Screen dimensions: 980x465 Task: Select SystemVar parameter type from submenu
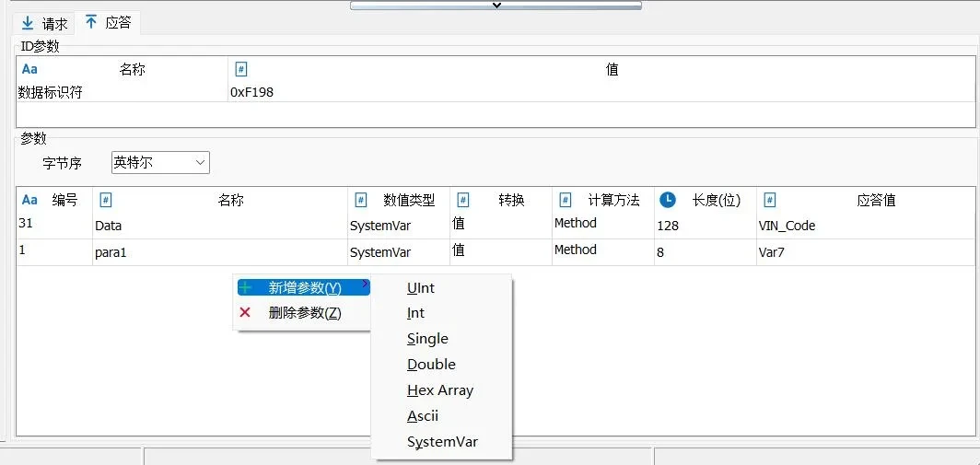pyautogui.click(x=442, y=442)
